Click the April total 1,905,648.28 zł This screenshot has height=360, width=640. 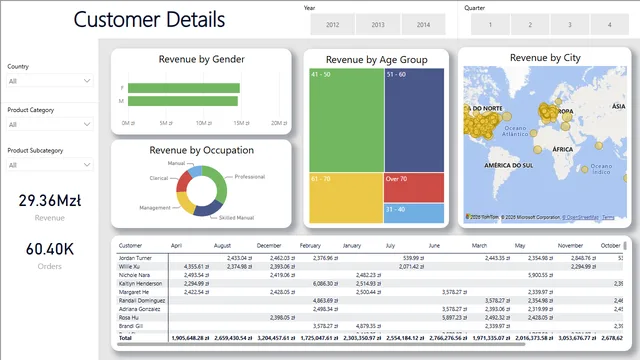point(190,338)
